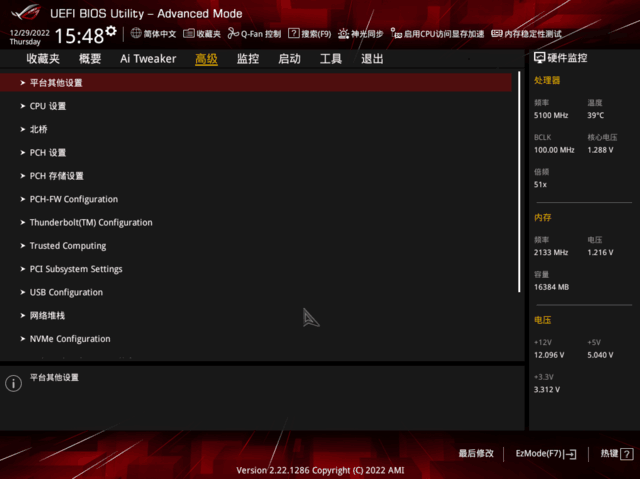Click the 收藏夹 folder icon in top bar
Screen dimensions: 640x479
coord(189,33)
